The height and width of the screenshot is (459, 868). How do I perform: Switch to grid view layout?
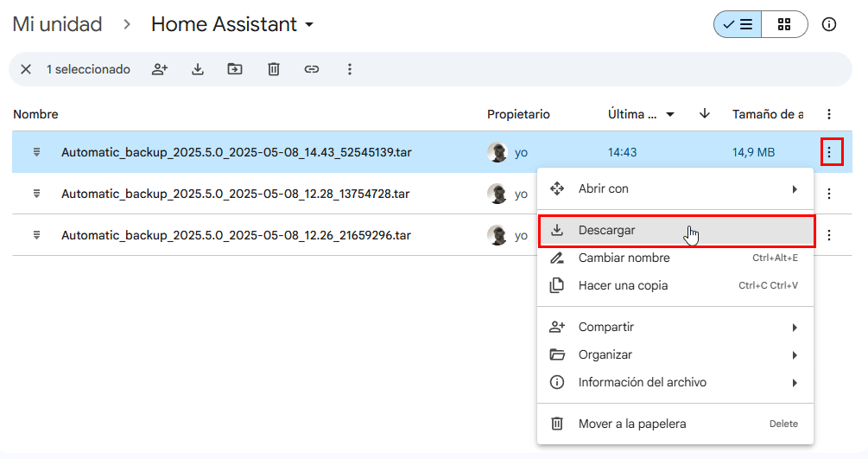tap(784, 24)
